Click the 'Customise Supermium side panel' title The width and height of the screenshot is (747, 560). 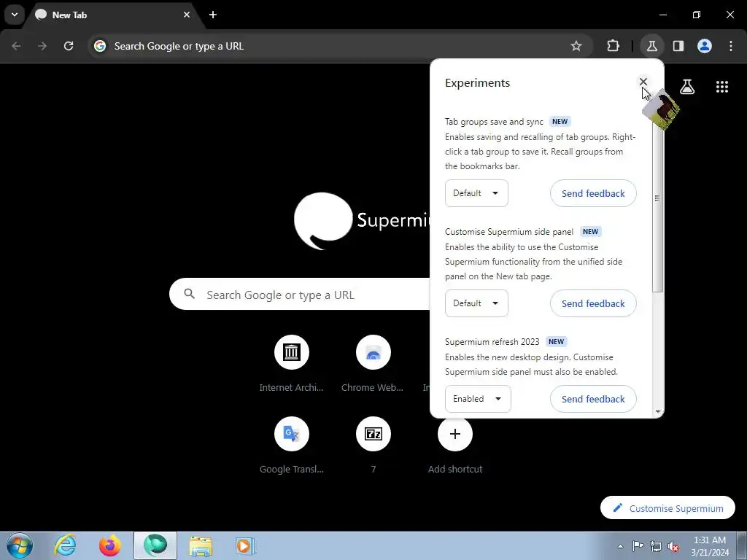coord(509,232)
